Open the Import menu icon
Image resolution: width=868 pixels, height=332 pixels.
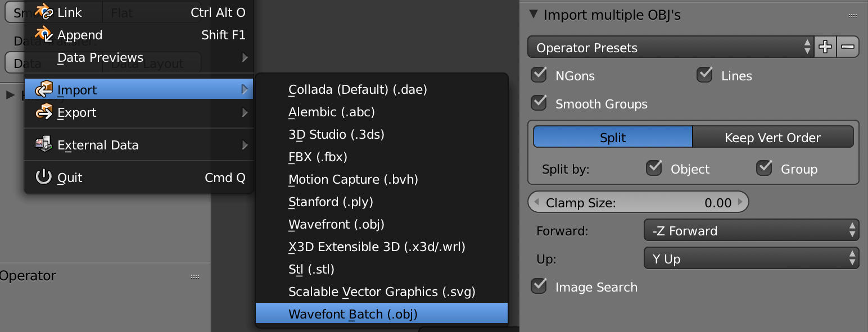44,89
